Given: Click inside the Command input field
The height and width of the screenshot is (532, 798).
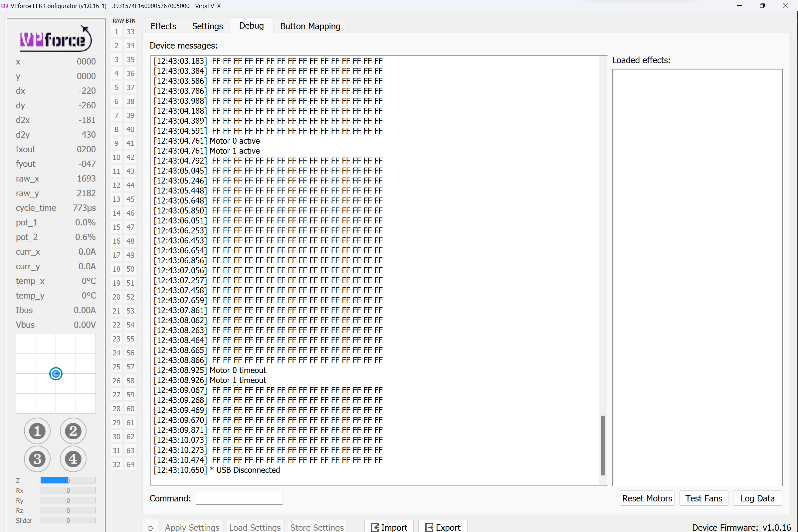Looking at the screenshot, I should pyautogui.click(x=239, y=498).
